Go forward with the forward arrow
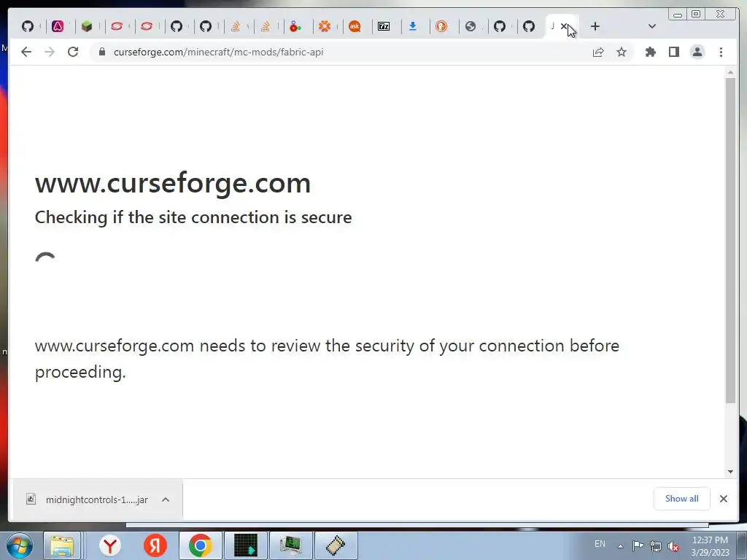The width and height of the screenshot is (747, 560). (x=50, y=52)
